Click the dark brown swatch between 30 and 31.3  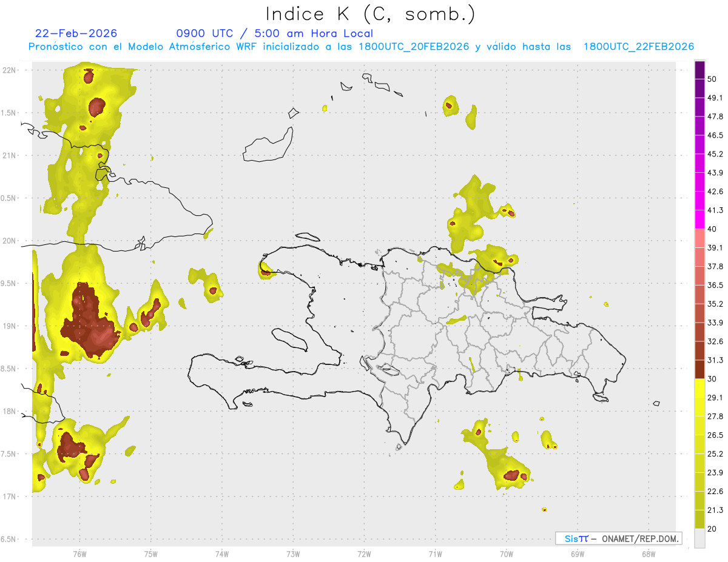pos(699,369)
